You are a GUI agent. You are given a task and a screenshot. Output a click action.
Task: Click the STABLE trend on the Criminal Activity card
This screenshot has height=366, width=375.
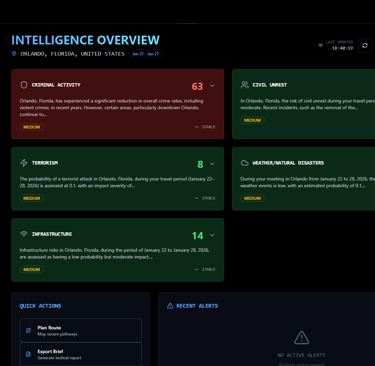(x=205, y=127)
